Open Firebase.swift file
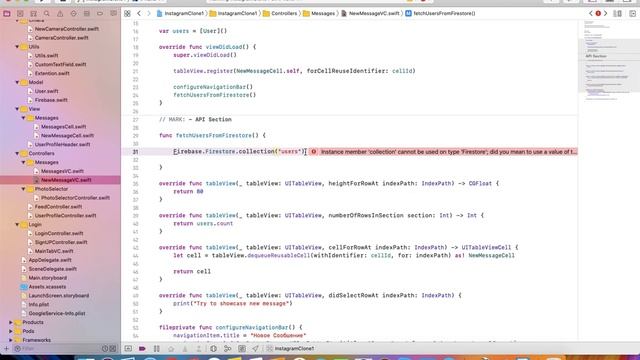The image size is (640, 360). pyautogui.click(x=51, y=100)
